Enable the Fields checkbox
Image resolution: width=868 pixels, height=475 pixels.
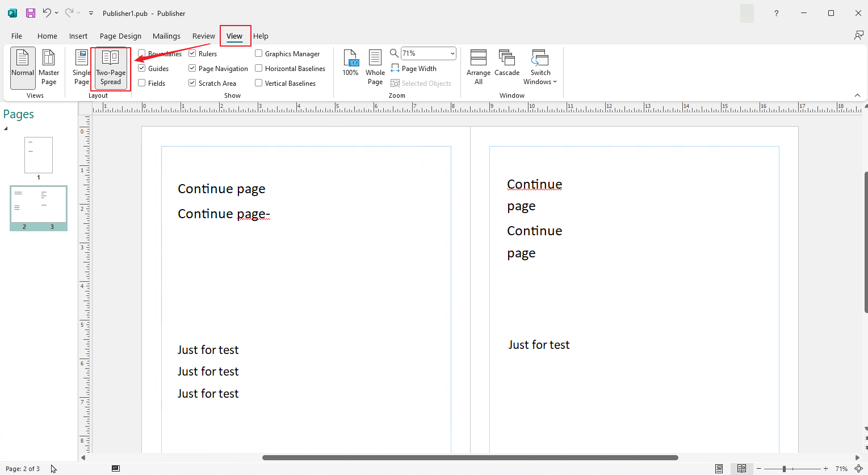point(142,83)
